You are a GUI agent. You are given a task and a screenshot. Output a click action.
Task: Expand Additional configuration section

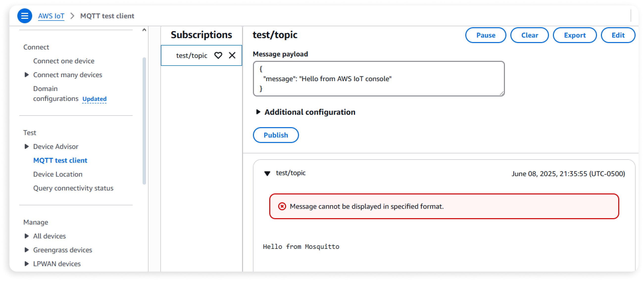[x=258, y=112]
